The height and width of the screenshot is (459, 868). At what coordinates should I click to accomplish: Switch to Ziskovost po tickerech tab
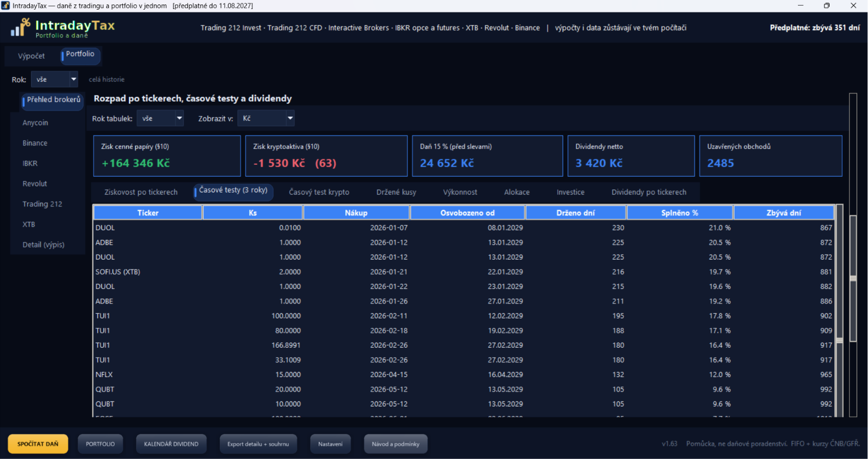[141, 192]
